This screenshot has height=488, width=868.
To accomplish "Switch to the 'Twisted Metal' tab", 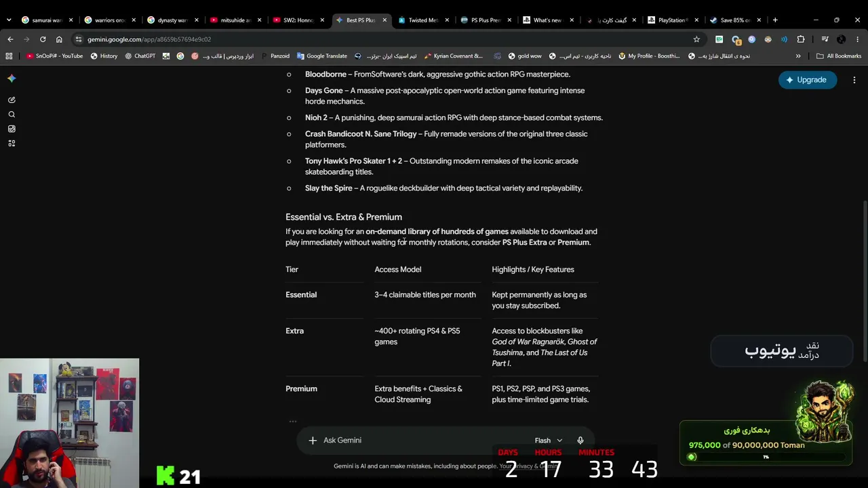I will 422,20.
